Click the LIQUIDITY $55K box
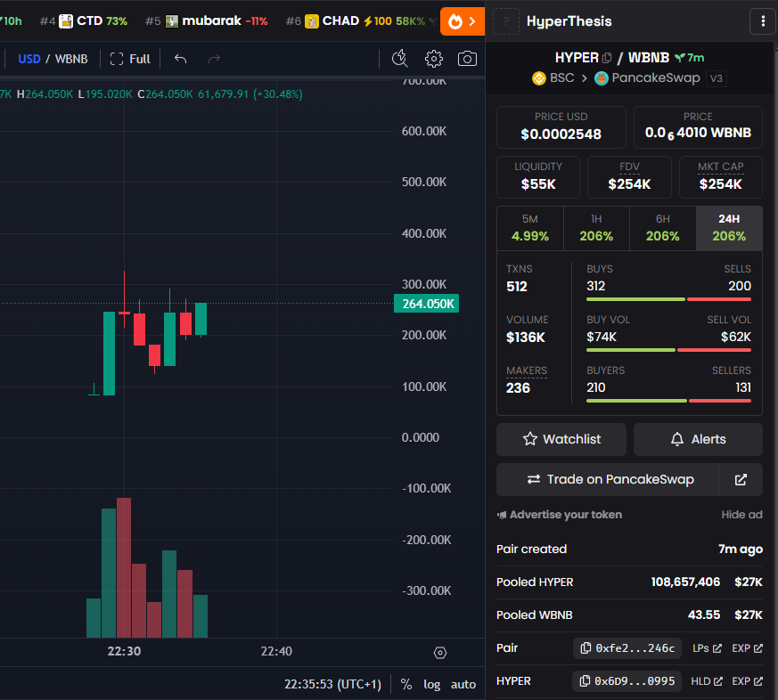Screen dimensions: 778x700 point(538,177)
